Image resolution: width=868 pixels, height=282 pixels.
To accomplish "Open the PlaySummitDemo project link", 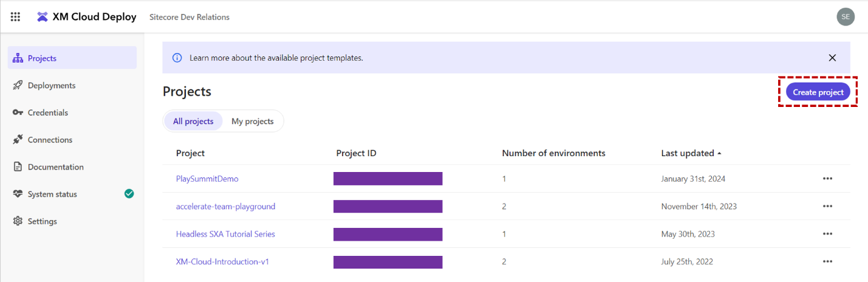I will [x=207, y=179].
